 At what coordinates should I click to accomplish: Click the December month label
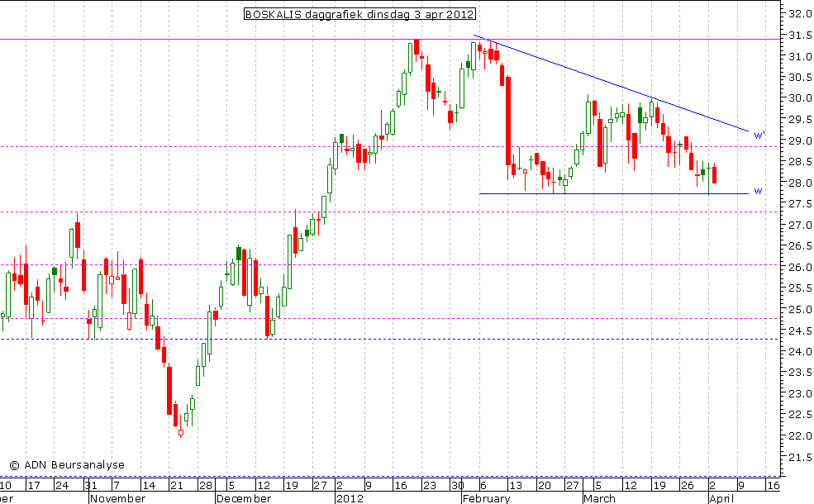tap(244, 498)
